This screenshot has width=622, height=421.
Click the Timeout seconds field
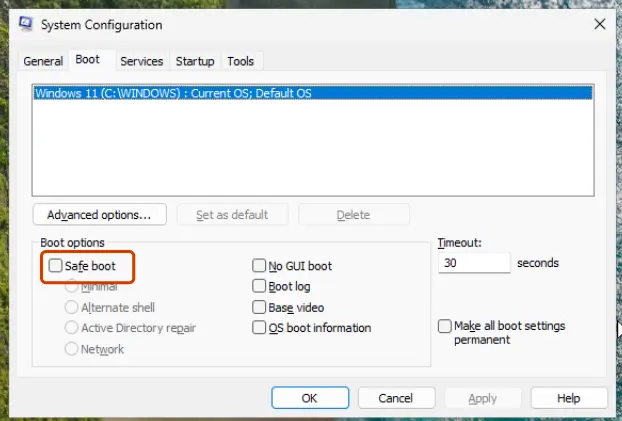click(x=474, y=263)
